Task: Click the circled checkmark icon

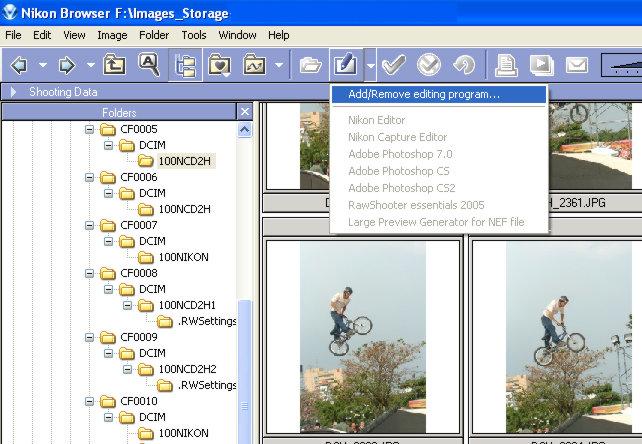Action: [x=429, y=64]
